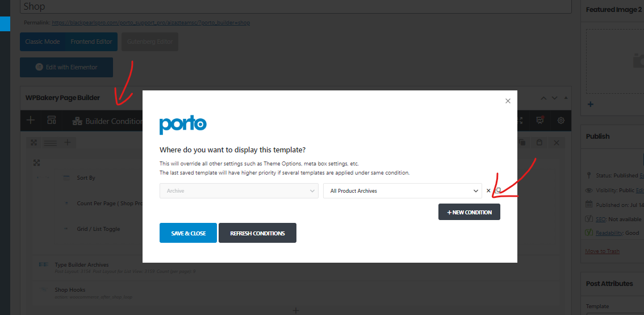644x315 pixels.
Task: Select Count Per Page element
Action: [110, 203]
